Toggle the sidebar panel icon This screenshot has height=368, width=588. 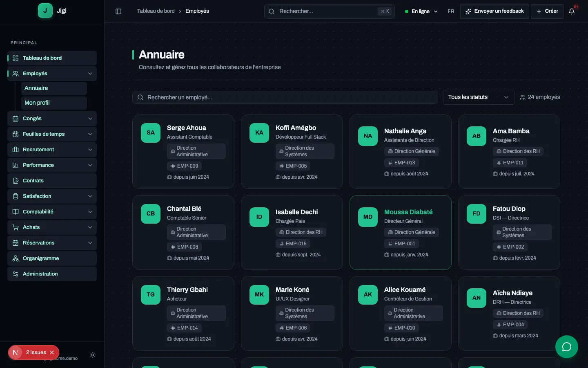pyautogui.click(x=118, y=11)
